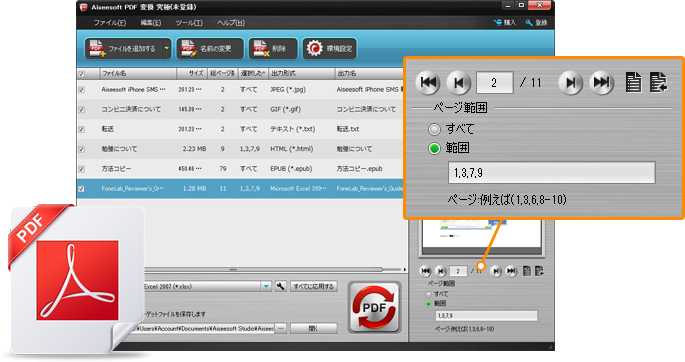This screenshot has height=362, width=685.
Task: Click the big red PDF convert button
Action: point(374,308)
